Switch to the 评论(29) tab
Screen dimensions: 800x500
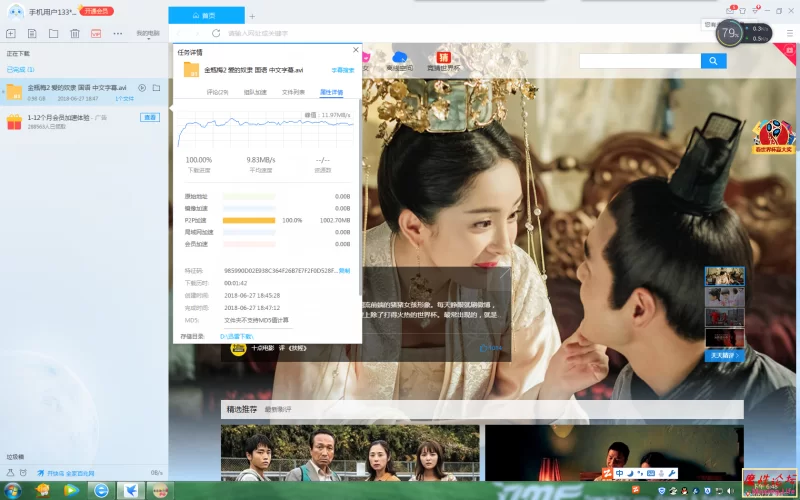coord(217,92)
